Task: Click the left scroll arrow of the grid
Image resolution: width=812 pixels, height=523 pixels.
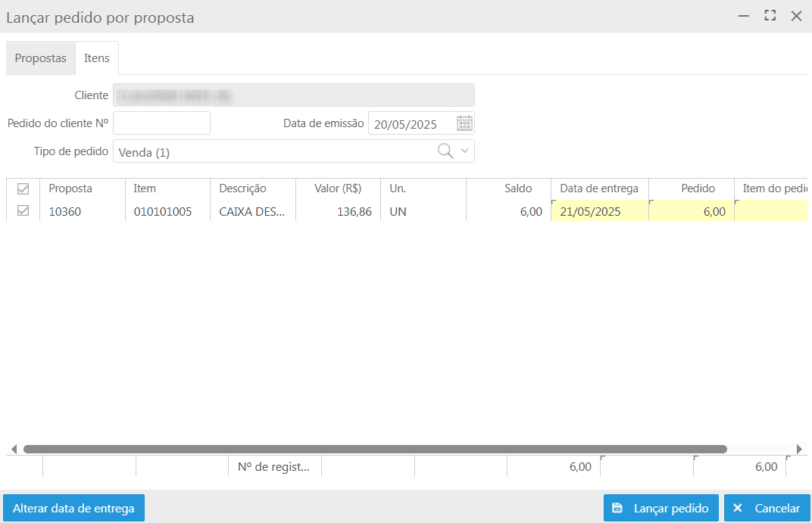Action: click(13, 449)
